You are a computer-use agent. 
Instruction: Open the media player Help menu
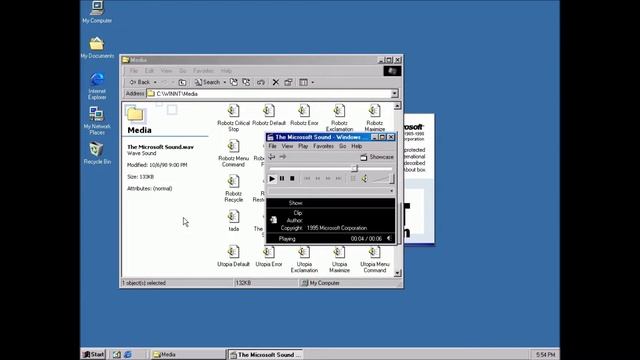357,146
